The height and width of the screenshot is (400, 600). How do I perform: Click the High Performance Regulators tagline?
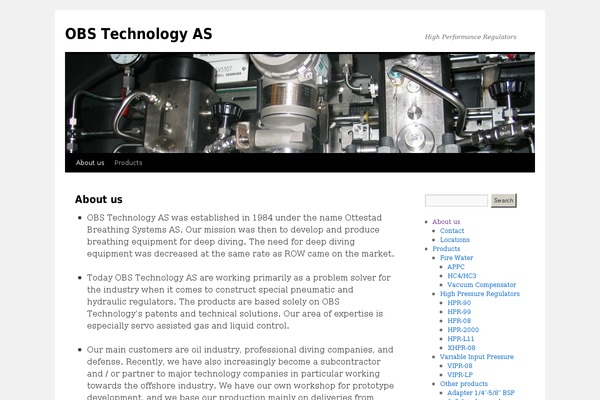tap(470, 37)
